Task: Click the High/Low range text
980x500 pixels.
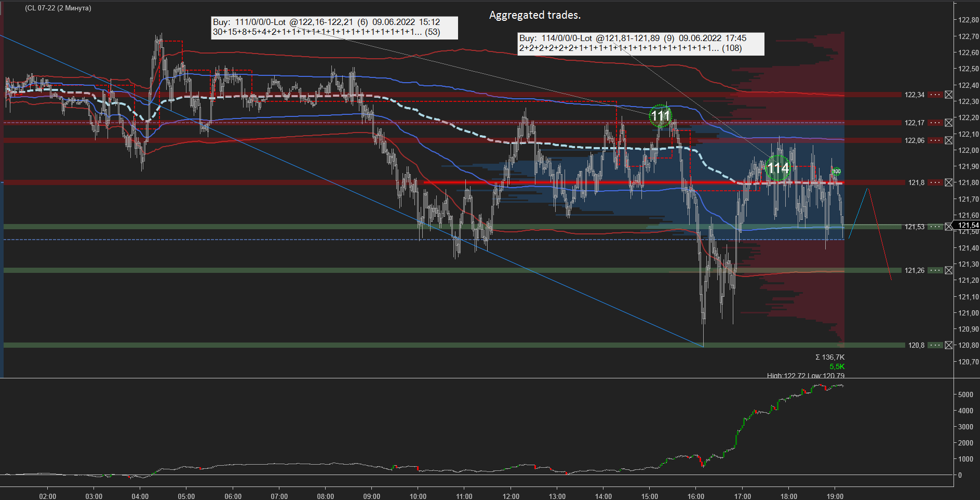Action: [806, 375]
